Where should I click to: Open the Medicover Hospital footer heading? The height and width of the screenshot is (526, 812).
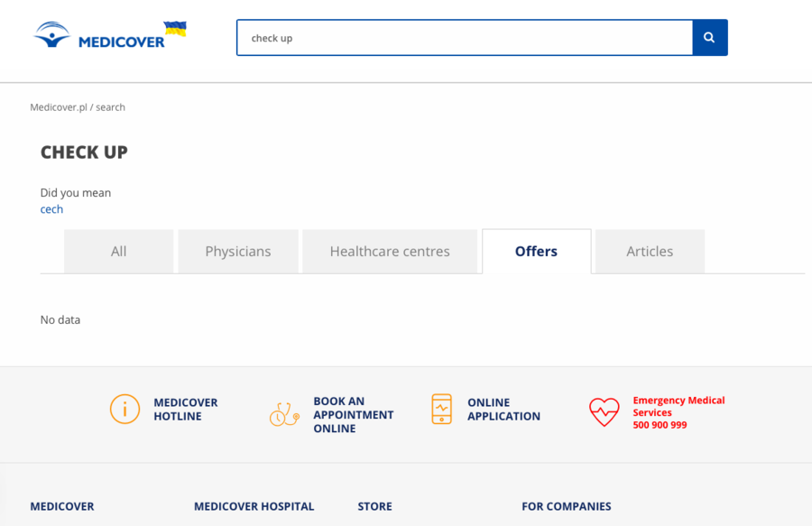[254, 506]
